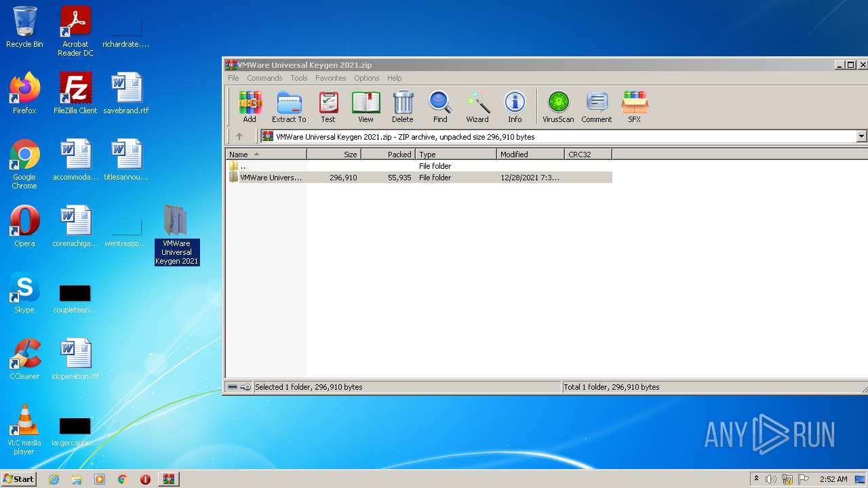This screenshot has width=868, height=488.
Task: Open the File menu
Action: (233, 78)
